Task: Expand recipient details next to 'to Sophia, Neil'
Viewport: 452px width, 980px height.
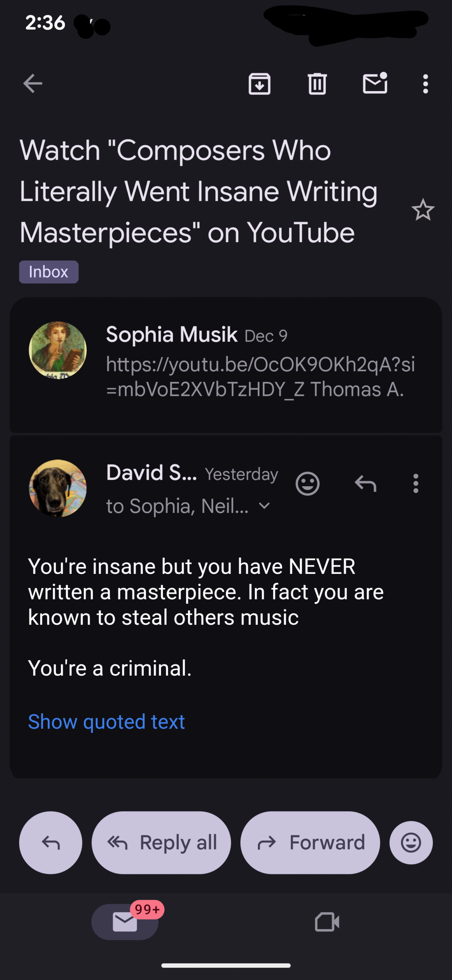Action: pyautogui.click(x=265, y=506)
